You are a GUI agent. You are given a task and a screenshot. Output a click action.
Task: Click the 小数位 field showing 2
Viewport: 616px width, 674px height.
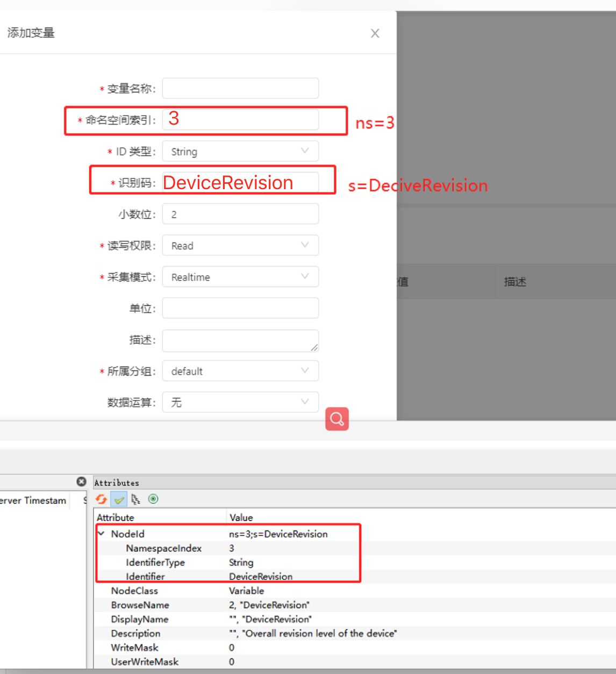pos(240,214)
